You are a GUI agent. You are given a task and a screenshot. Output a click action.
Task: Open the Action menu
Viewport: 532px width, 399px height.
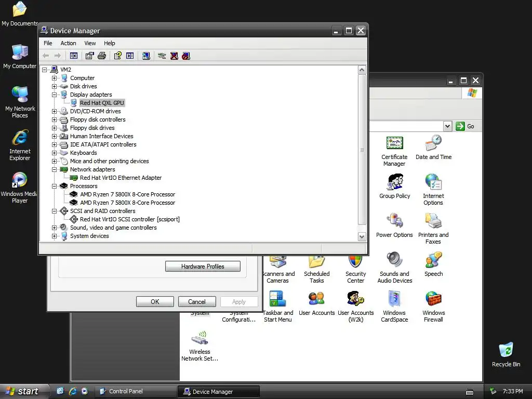click(68, 43)
